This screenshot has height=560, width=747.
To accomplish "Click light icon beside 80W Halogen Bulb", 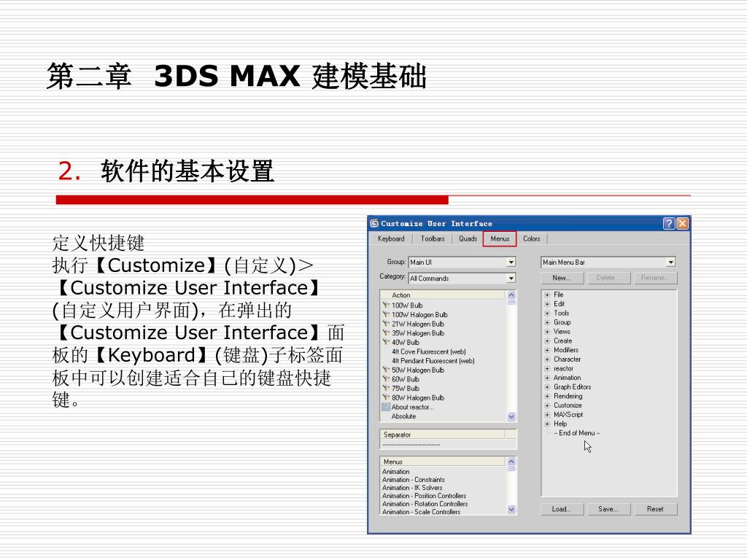I will pos(386,397).
